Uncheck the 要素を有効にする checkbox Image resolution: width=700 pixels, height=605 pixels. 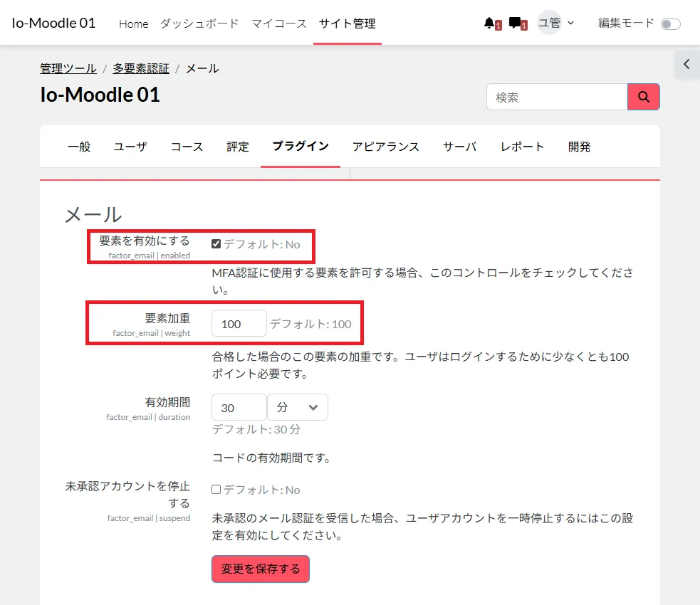click(216, 243)
